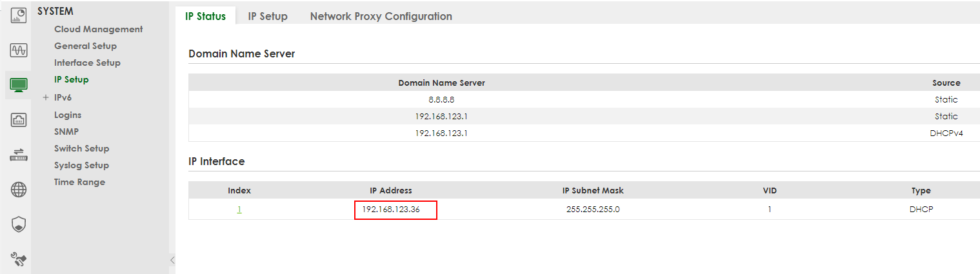Viewport: 980px width, 274px height.
Task: Select the IP Status tab
Action: tap(205, 16)
